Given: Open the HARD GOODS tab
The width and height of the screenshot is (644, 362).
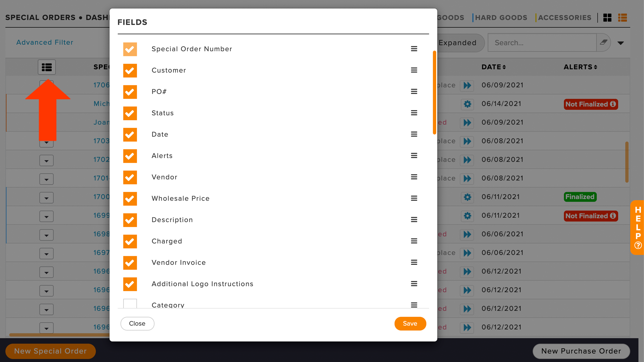Looking at the screenshot, I should pos(501,17).
